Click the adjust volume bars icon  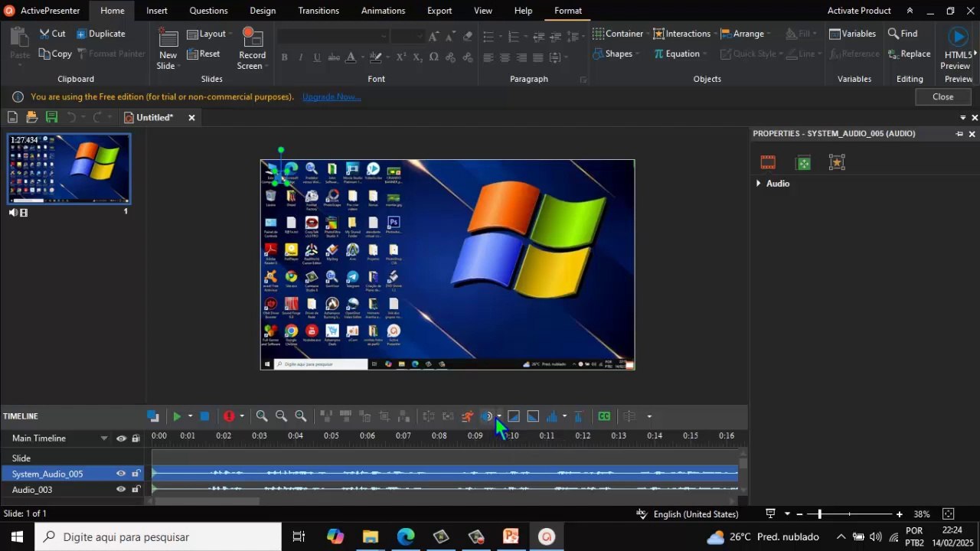552,416
